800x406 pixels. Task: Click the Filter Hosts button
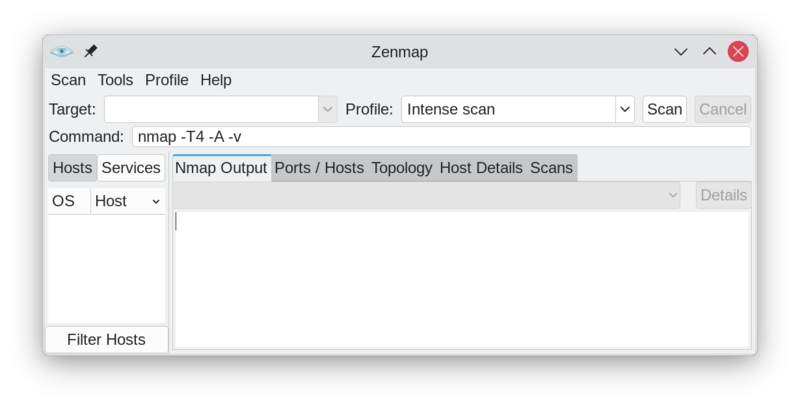click(x=106, y=340)
